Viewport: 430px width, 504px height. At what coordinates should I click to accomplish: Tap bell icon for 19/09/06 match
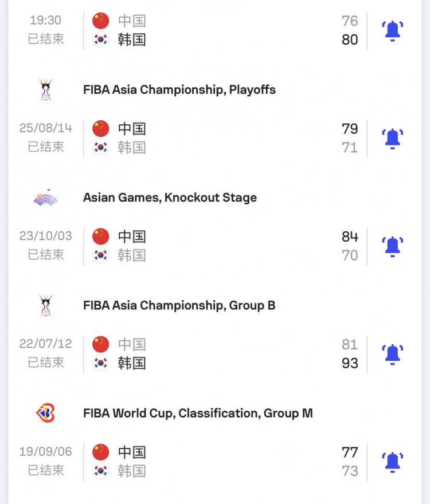pyautogui.click(x=393, y=461)
